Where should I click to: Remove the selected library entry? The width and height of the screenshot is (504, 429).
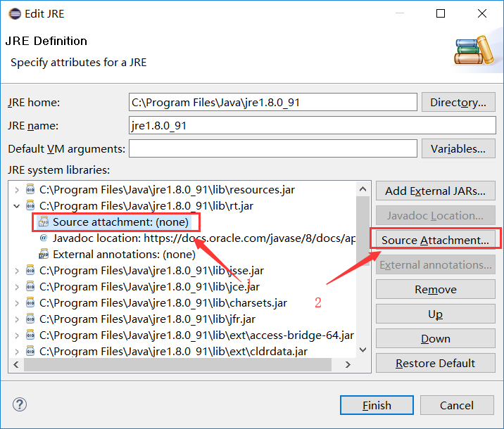pos(435,289)
